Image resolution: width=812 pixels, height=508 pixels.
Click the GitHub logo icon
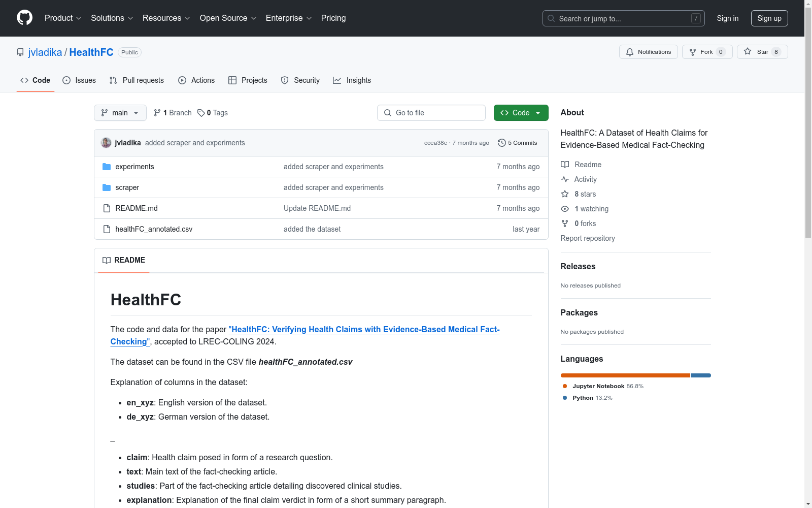point(24,18)
